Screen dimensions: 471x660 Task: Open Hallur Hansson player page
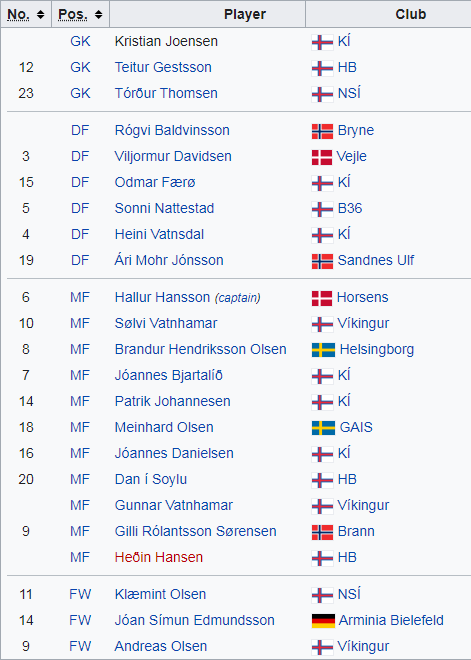click(162, 298)
